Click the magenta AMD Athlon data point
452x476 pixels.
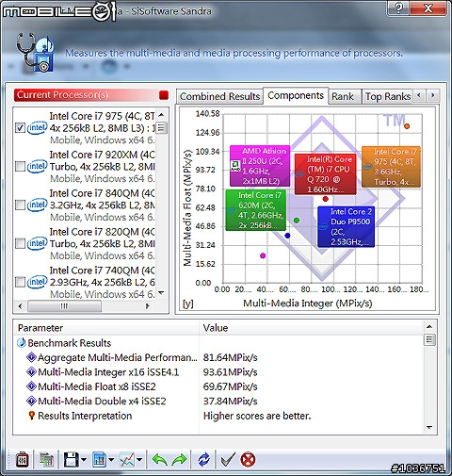263,255
